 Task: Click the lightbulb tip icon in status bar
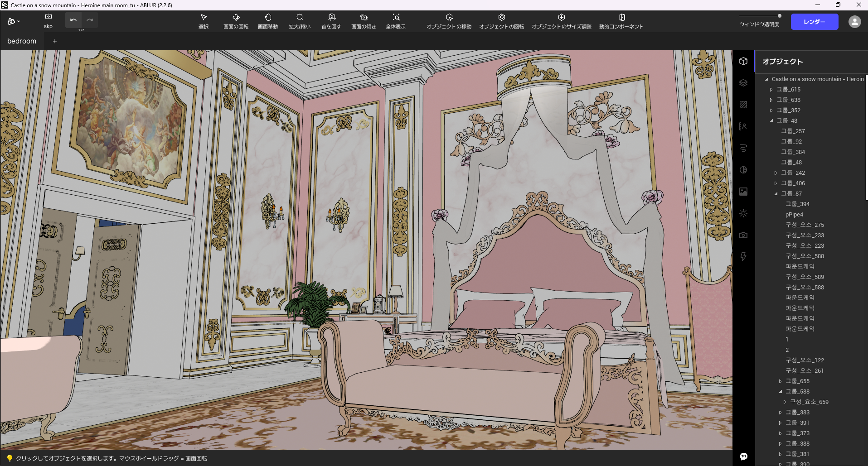(x=10, y=458)
